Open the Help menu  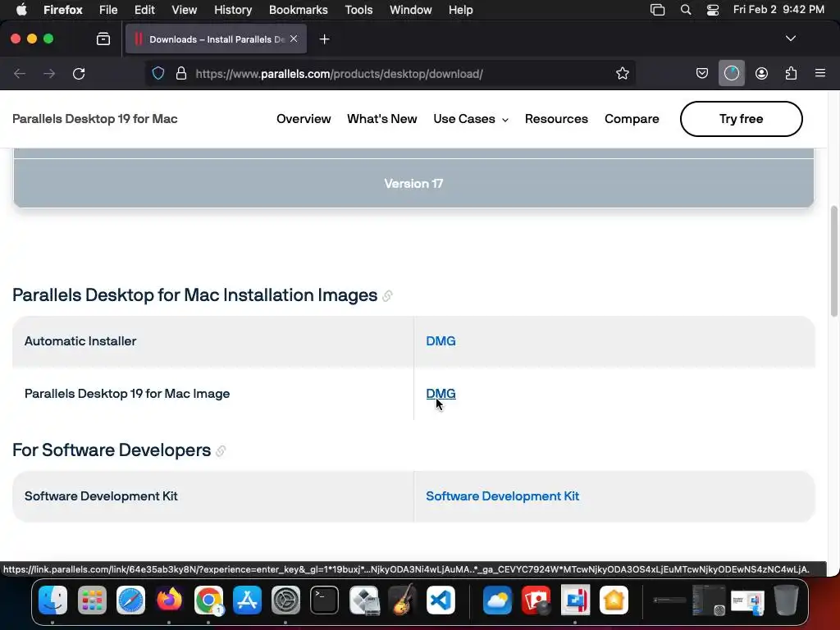(x=461, y=10)
